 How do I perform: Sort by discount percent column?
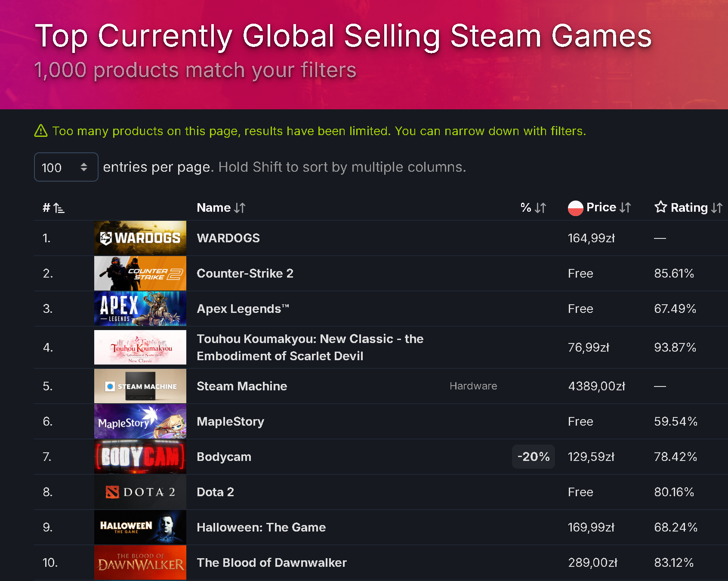(x=533, y=208)
